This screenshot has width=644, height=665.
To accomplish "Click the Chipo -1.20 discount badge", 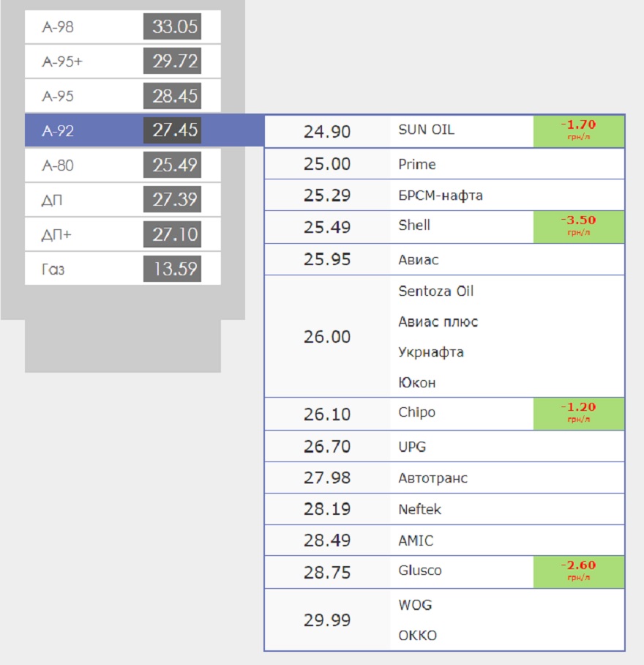I will [x=578, y=414].
